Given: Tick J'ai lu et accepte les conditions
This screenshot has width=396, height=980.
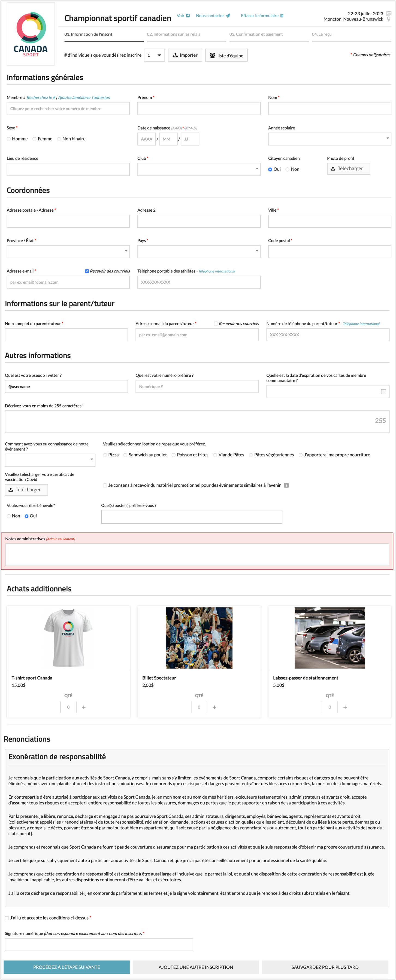Looking at the screenshot, I should tap(7, 918).
